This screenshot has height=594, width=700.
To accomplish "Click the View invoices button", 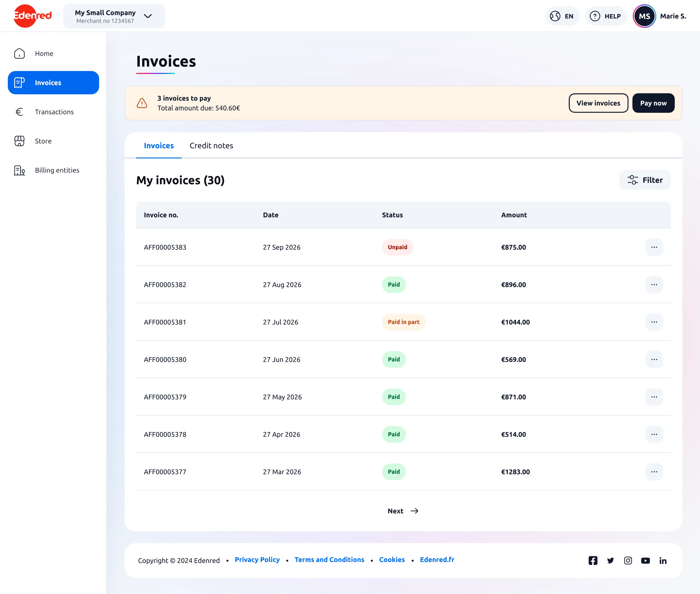I will tap(598, 103).
